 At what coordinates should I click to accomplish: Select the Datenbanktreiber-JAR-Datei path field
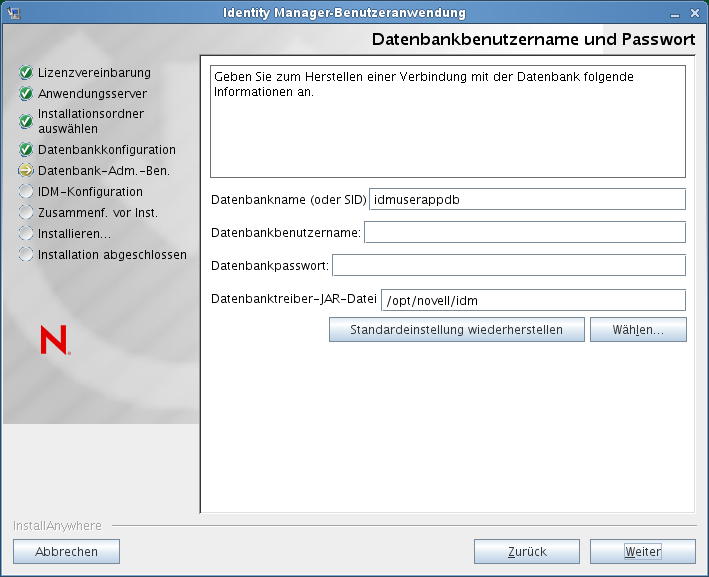coord(534,300)
